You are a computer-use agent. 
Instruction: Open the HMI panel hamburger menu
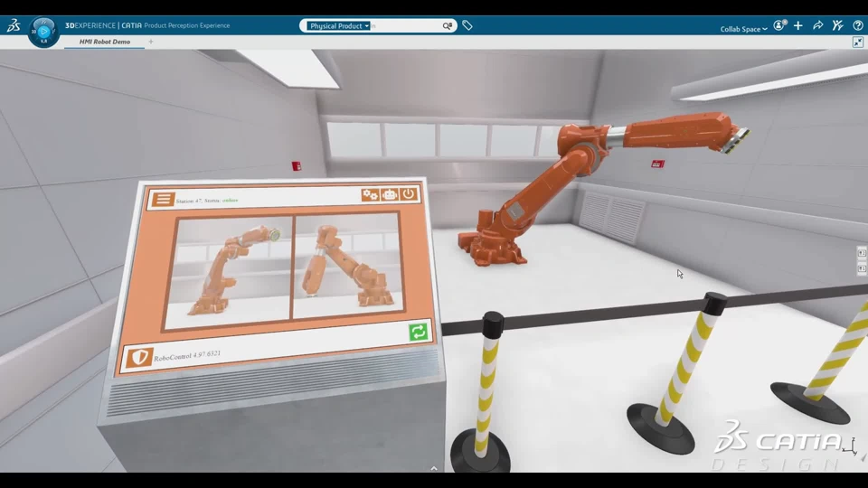pyautogui.click(x=163, y=199)
